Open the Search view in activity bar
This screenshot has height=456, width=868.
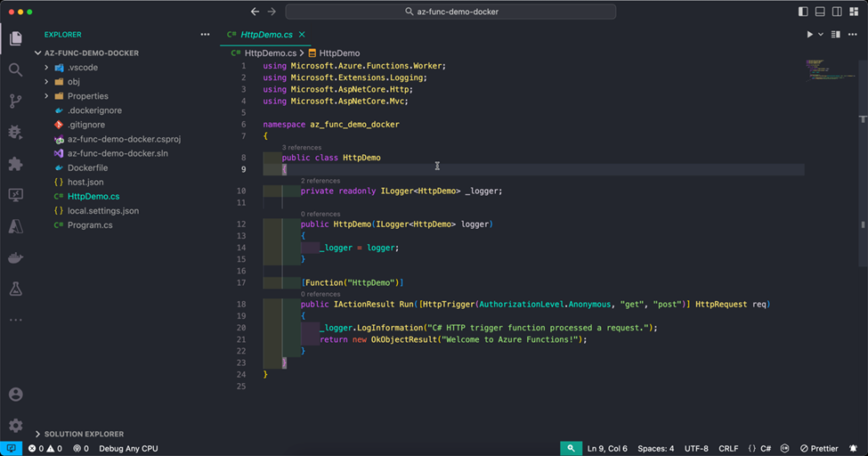click(x=15, y=69)
